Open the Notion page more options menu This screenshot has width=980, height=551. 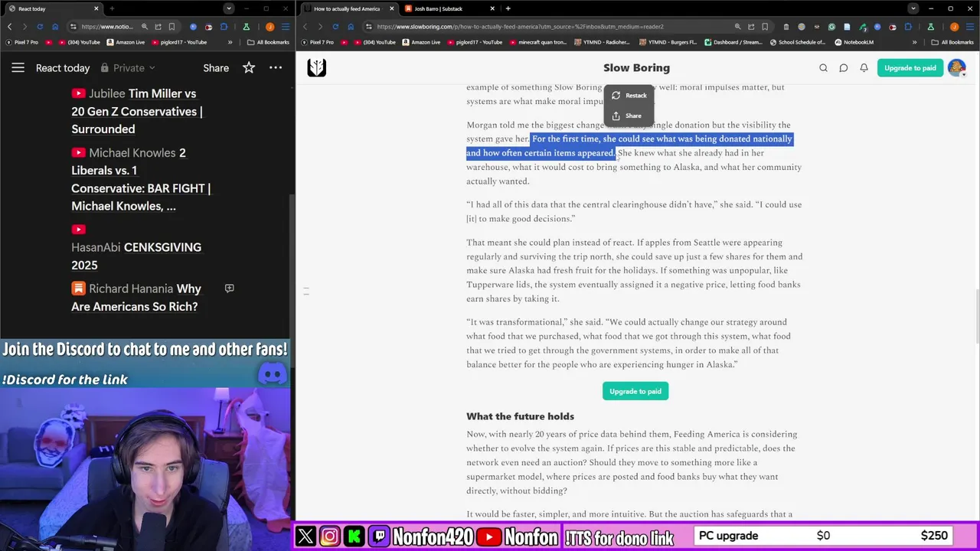click(x=276, y=68)
